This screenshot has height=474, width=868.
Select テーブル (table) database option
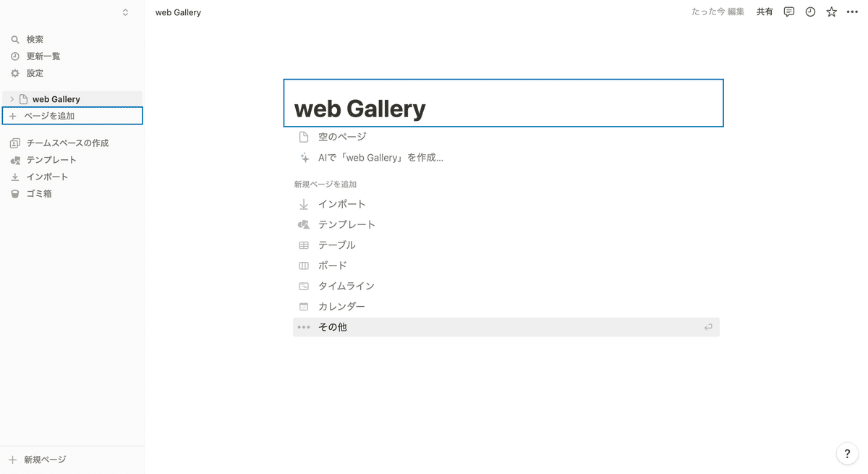(337, 245)
